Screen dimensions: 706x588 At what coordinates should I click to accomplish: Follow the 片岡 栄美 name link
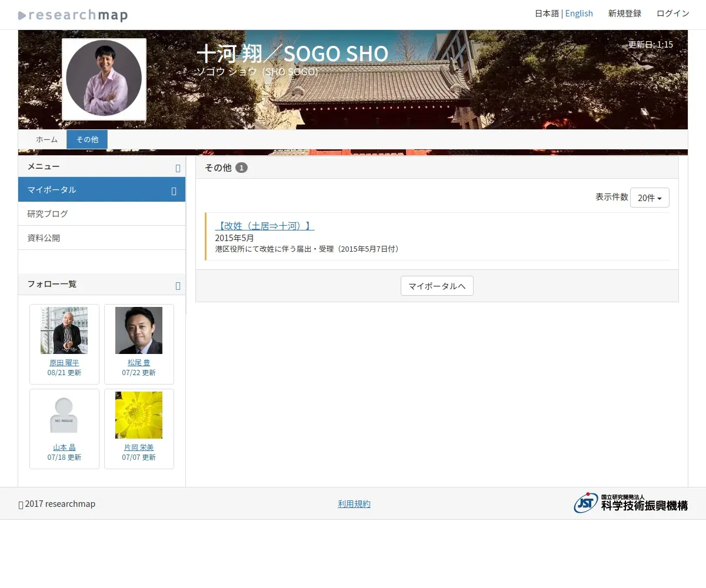coord(139,447)
